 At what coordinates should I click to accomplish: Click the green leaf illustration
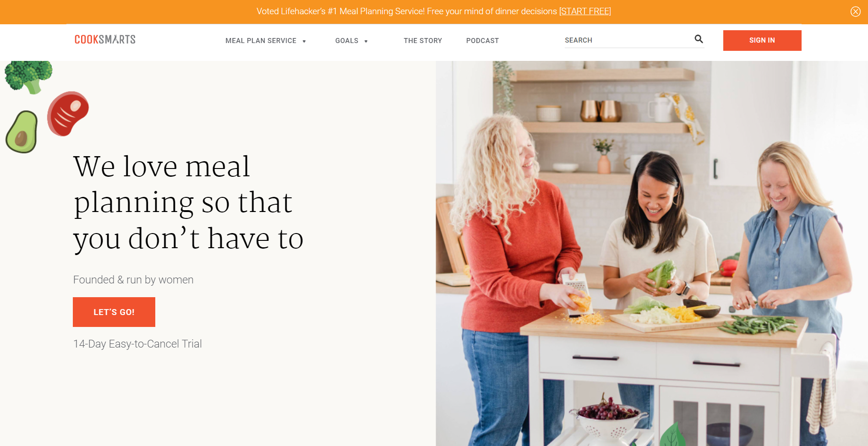pyautogui.click(x=672, y=435)
